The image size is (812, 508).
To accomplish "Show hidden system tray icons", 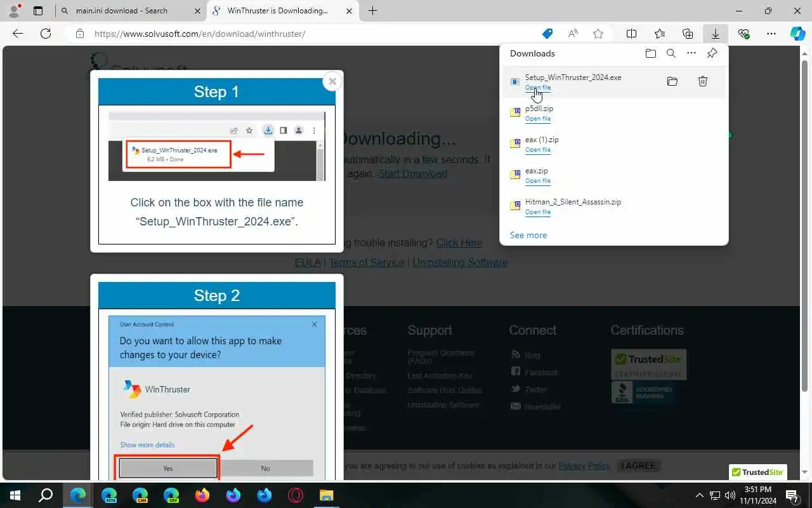I will point(700,495).
